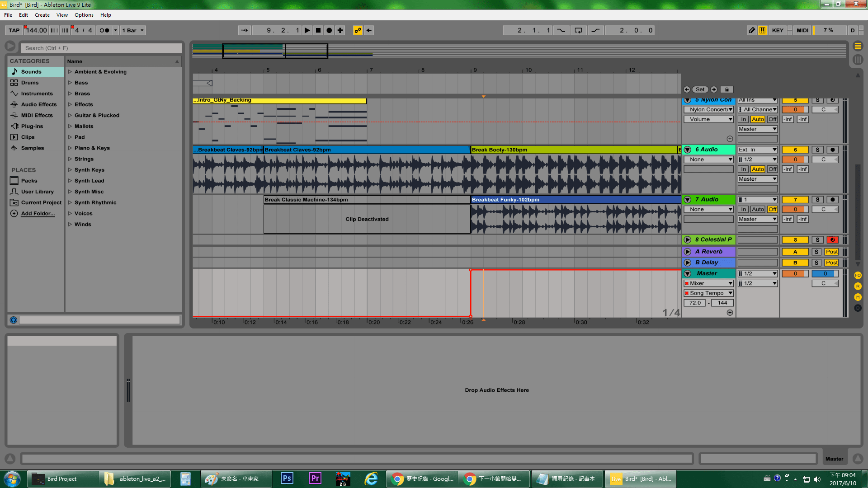Click Re-enable Automation arrow button
868x488 pixels.
[369, 30]
